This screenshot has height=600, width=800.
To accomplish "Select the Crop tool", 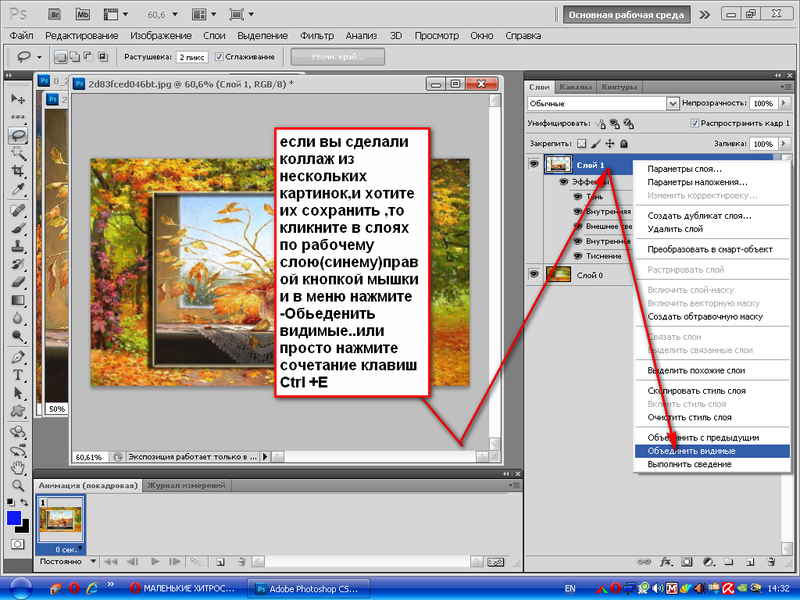I will pos(17,171).
